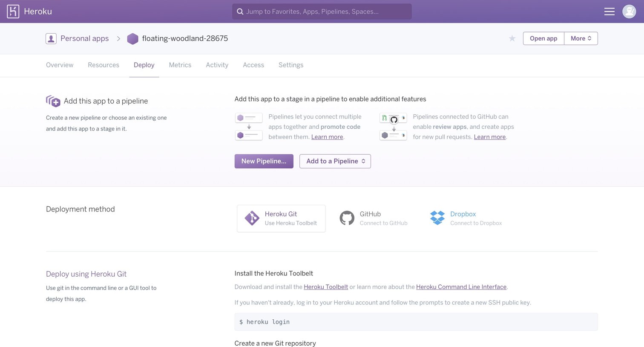Open the Settings tab
The width and height of the screenshot is (644, 347).
(x=291, y=65)
